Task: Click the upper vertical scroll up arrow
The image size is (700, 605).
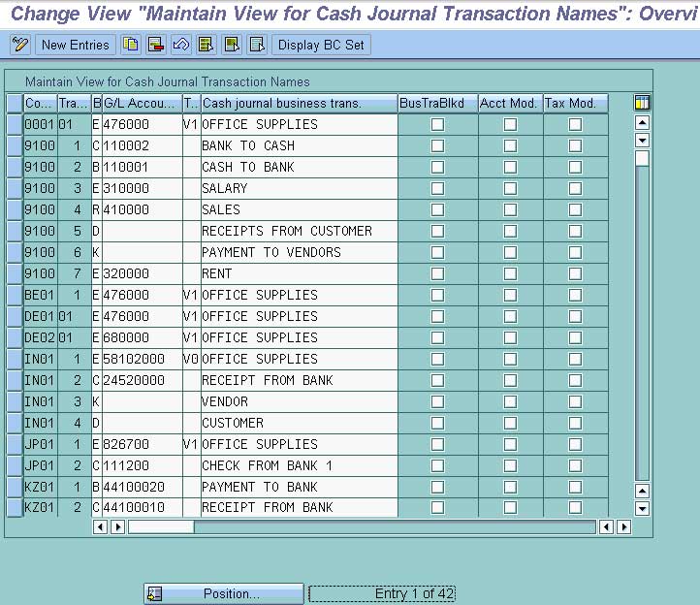Action: pyautogui.click(x=642, y=122)
